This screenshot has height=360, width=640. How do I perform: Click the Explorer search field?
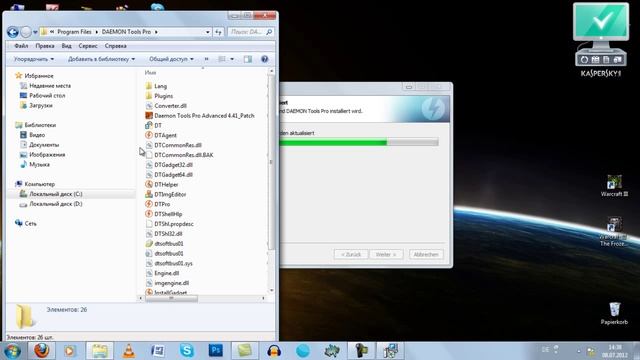250,32
